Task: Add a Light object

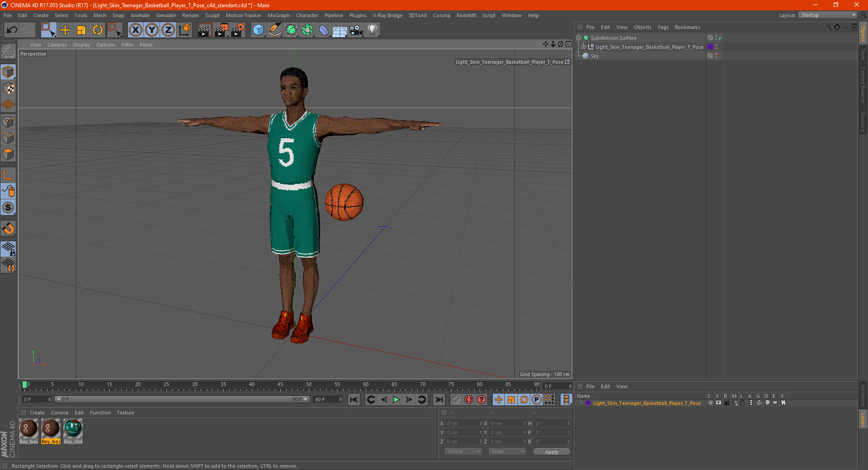Action: pos(373,30)
